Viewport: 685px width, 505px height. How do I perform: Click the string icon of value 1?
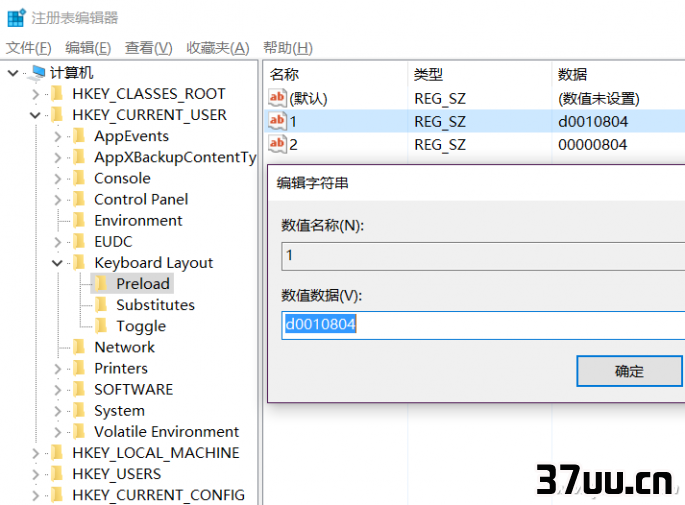[277, 121]
